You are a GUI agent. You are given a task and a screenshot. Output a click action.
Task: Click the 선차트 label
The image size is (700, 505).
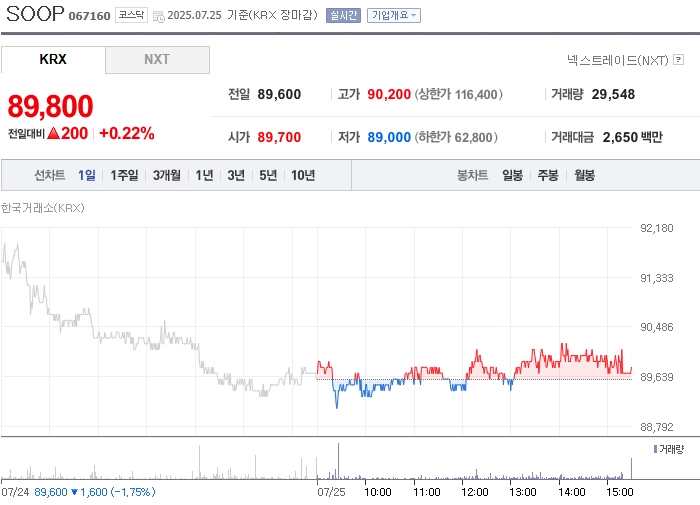click(50, 175)
